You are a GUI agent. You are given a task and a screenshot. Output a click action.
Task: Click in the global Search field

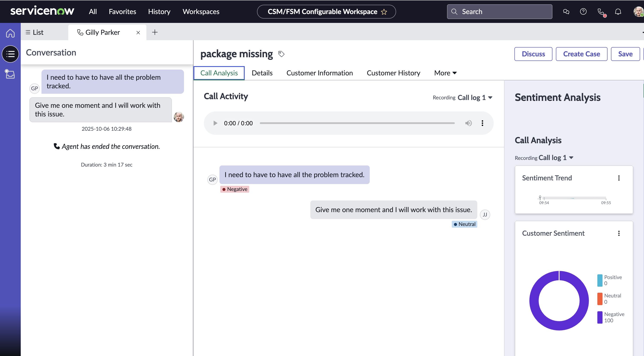click(x=500, y=11)
